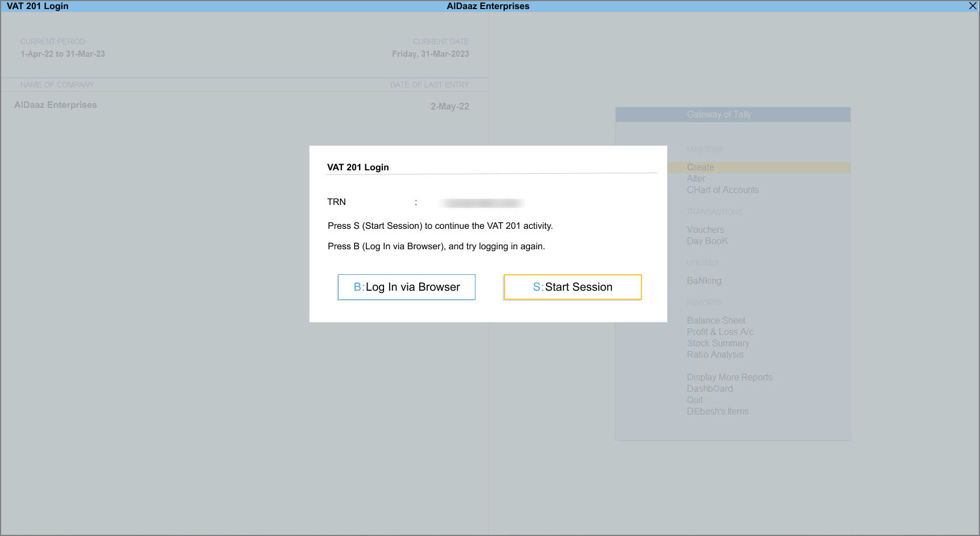Screen dimensions: 980x536
Task: Click the Gateway of Tally header
Action: click(x=733, y=114)
